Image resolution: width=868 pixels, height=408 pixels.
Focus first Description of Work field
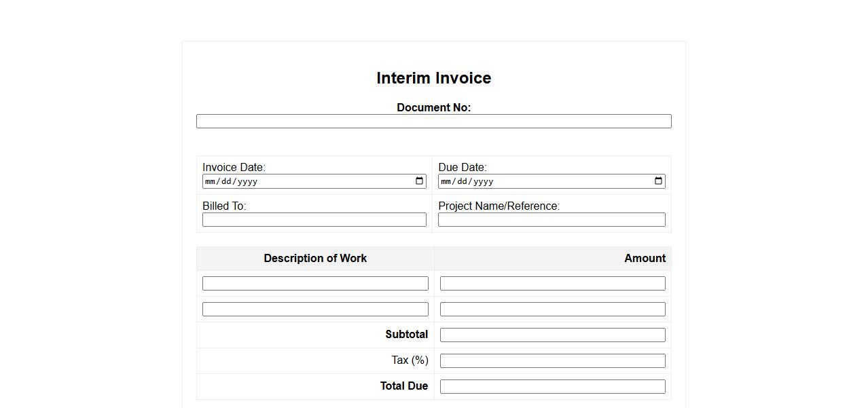(x=315, y=284)
